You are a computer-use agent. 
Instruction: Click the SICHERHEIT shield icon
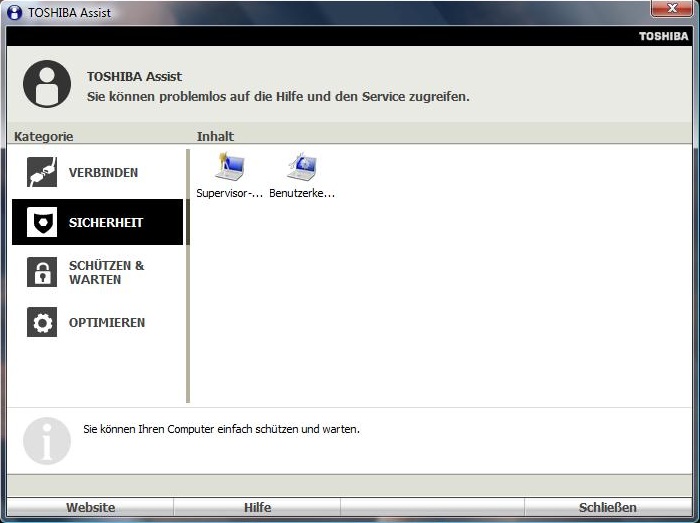click(42, 222)
